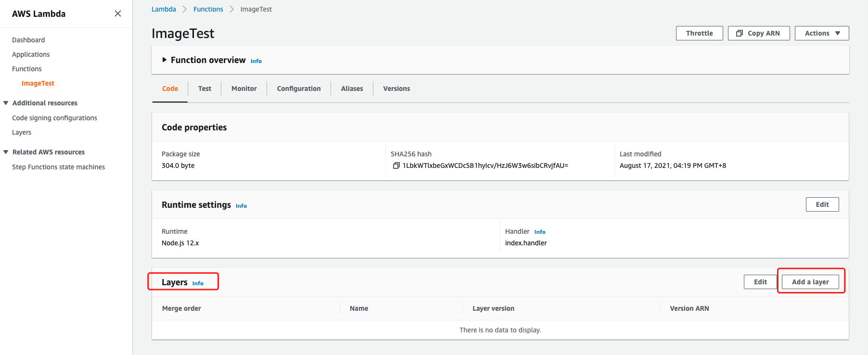
Task: Switch to the Test tab
Action: click(x=204, y=89)
